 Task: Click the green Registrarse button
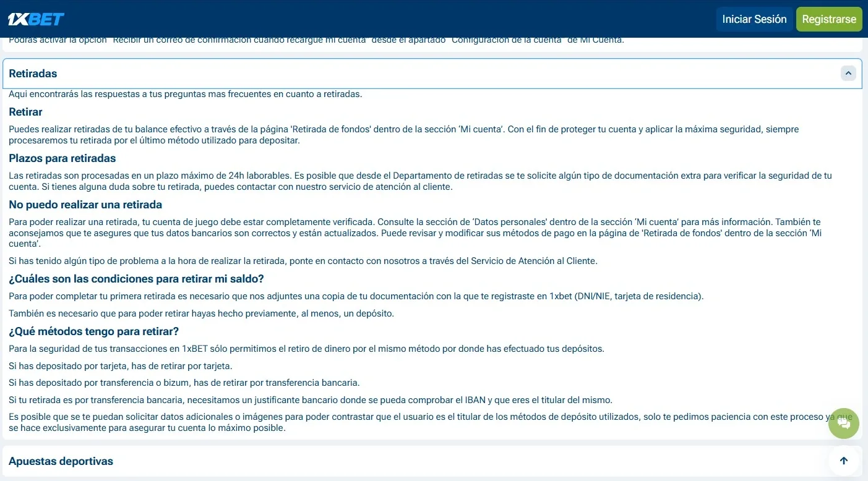click(829, 19)
